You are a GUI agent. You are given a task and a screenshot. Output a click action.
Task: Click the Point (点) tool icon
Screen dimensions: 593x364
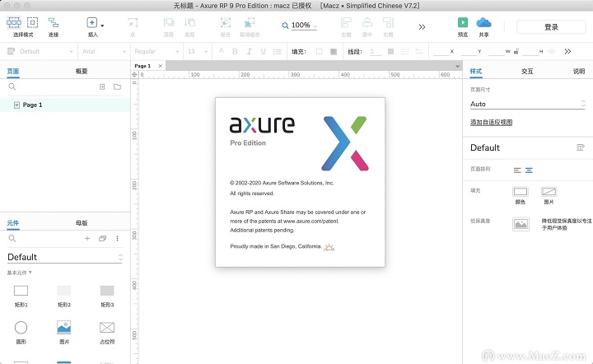coord(133,23)
